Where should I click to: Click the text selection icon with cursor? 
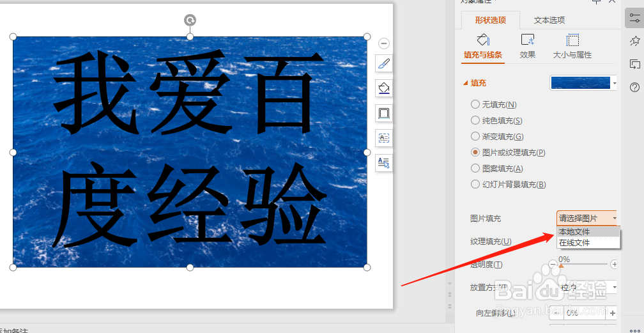click(x=383, y=163)
